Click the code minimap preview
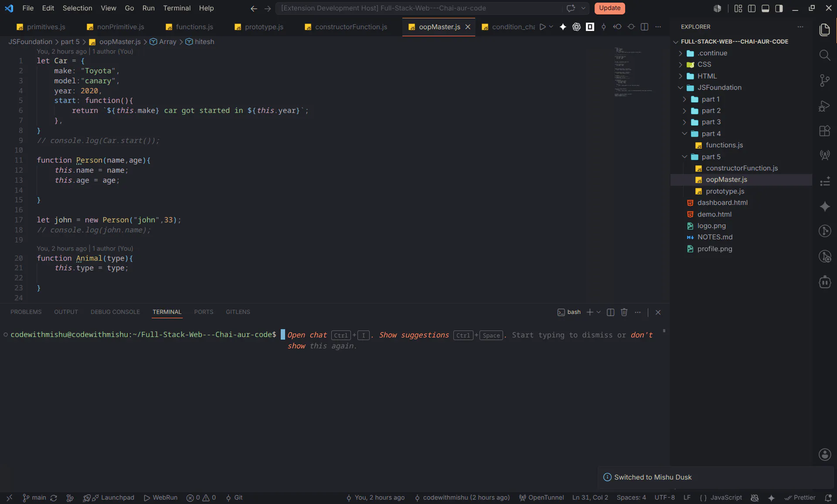 (x=633, y=72)
